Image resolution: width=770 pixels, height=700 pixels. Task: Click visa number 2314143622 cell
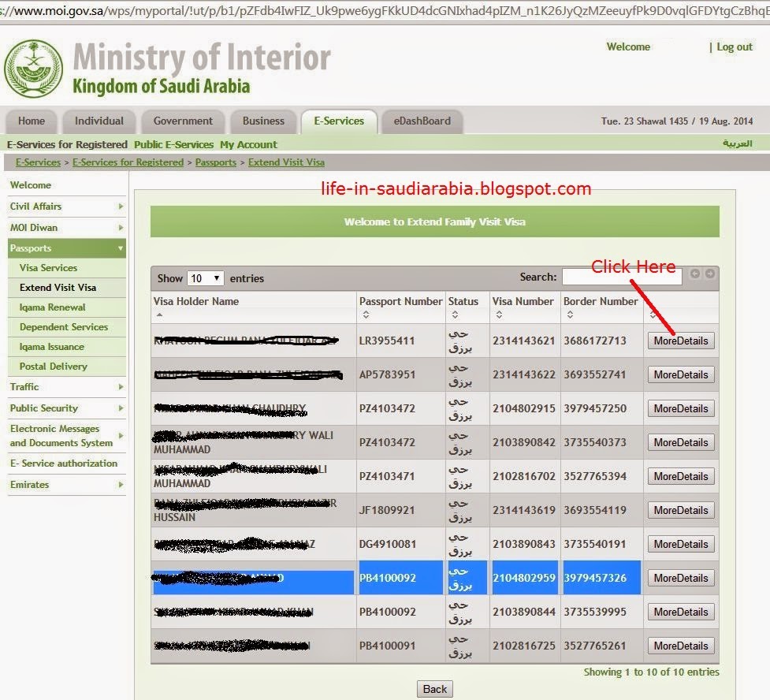(x=524, y=374)
